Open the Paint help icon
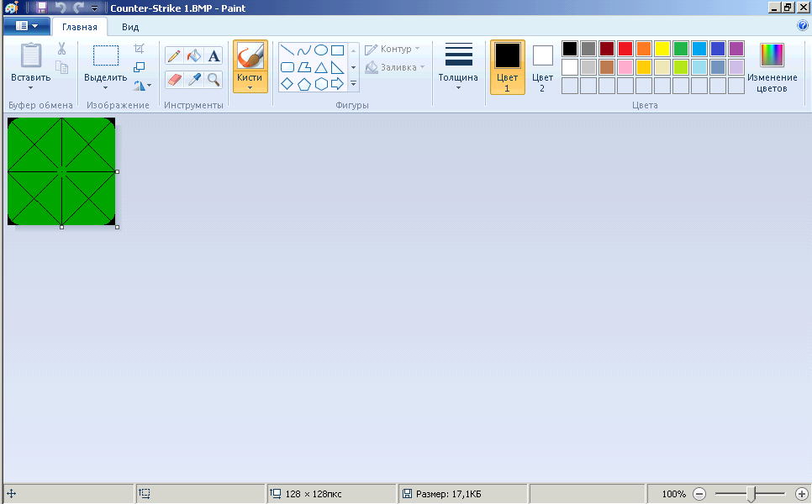 point(803,25)
